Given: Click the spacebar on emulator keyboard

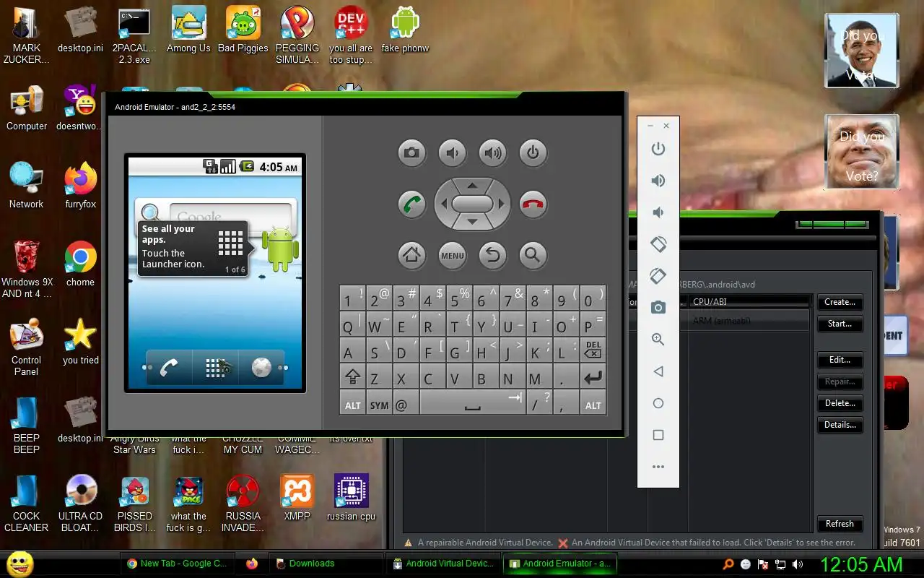Looking at the screenshot, I should coord(472,403).
